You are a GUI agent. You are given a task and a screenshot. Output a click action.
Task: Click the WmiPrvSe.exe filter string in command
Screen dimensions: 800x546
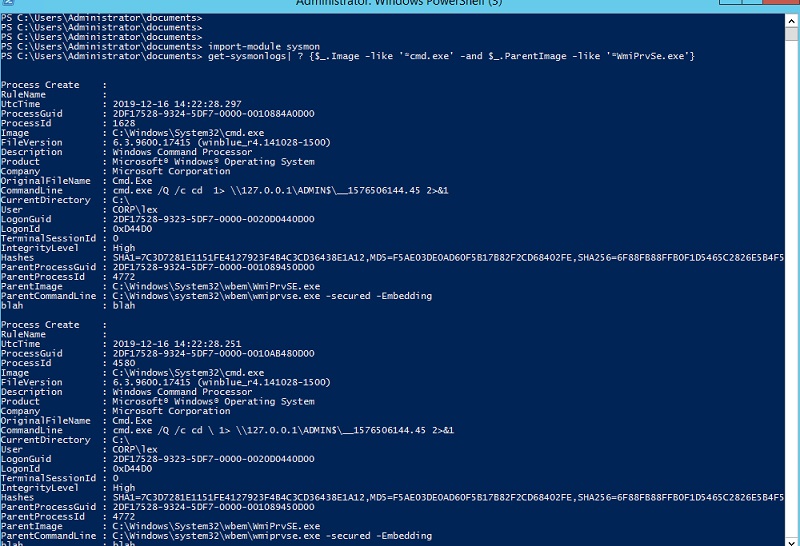tap(647, 56)
